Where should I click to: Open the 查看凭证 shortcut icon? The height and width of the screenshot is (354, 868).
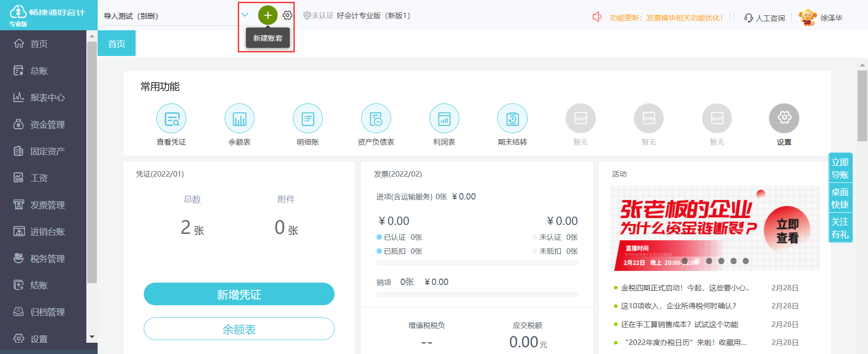click(171, 119)
